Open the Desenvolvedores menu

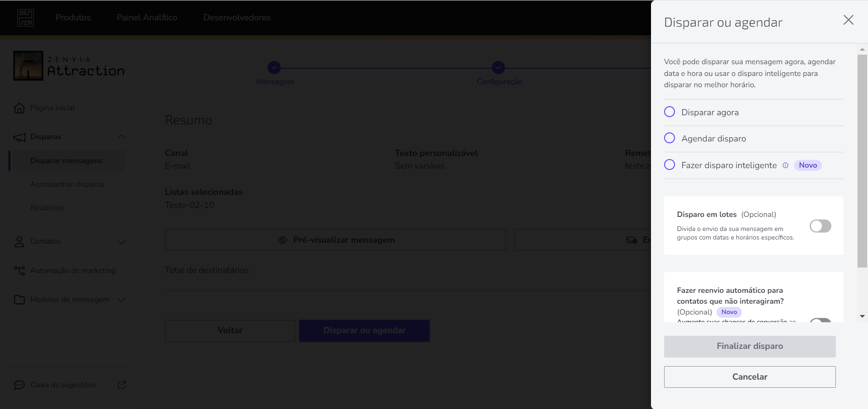(x=237, y=18)
